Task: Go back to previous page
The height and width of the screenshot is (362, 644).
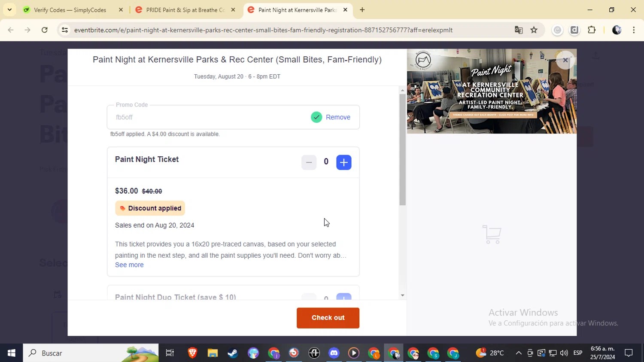Action: pos(11,30)
